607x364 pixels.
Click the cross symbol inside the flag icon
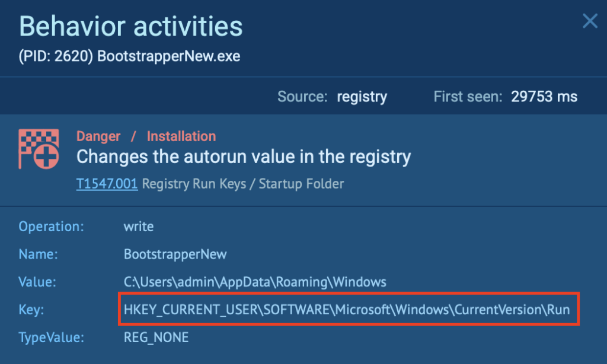pos(46,155)
